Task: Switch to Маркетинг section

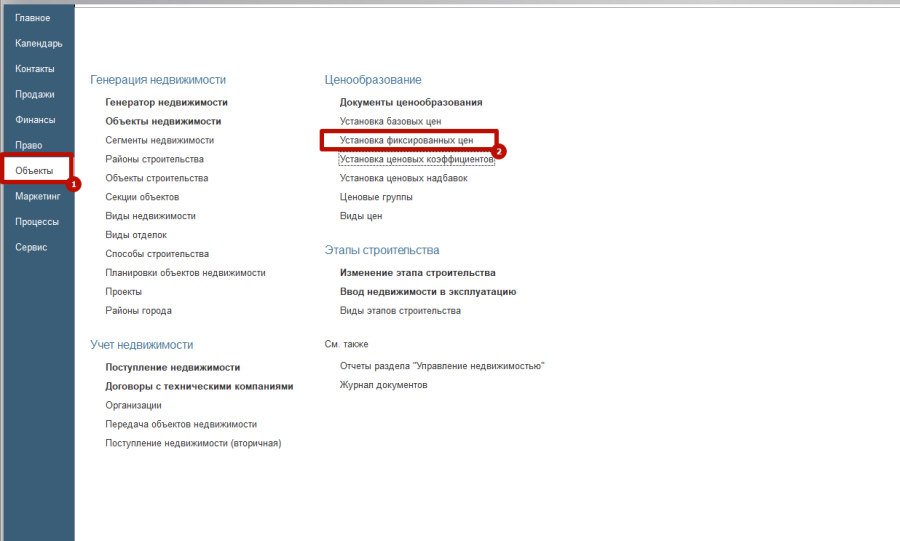Action: point(39,197)
